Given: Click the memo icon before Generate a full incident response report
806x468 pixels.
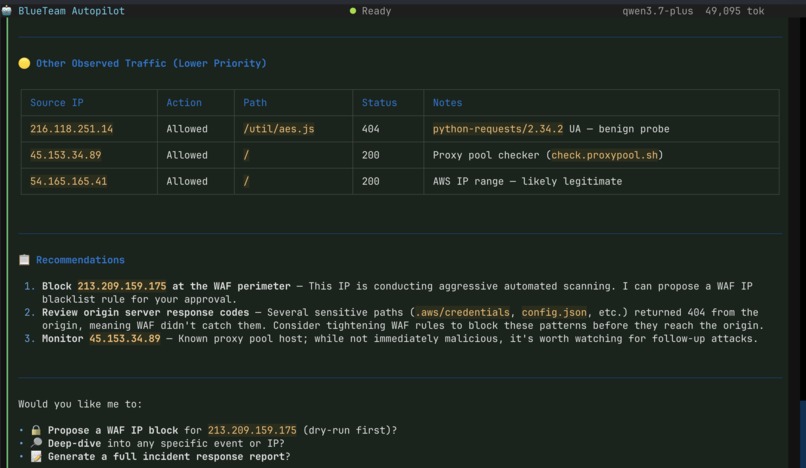Looking at the screenshot, I should coord(36,456).
